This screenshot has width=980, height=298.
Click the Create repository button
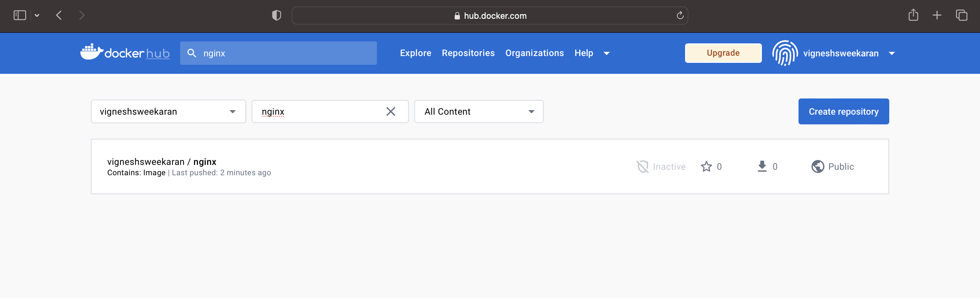point(844,111)
